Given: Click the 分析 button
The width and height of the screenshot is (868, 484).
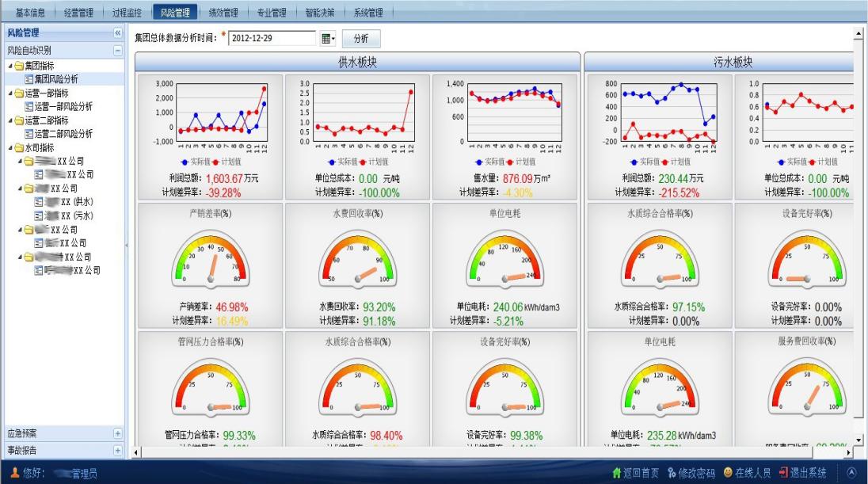Looking at the screenshot, I should coord(360,38).
